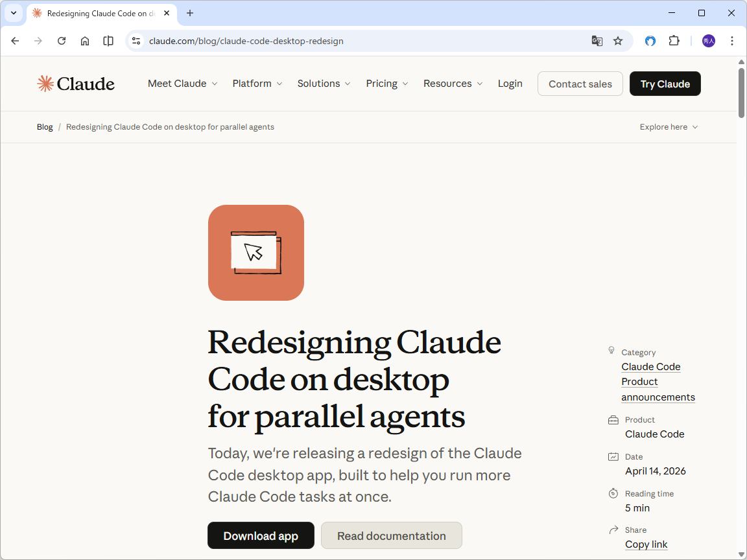Click the Read documentation button

pyautogui.click(x=392, y=536)
